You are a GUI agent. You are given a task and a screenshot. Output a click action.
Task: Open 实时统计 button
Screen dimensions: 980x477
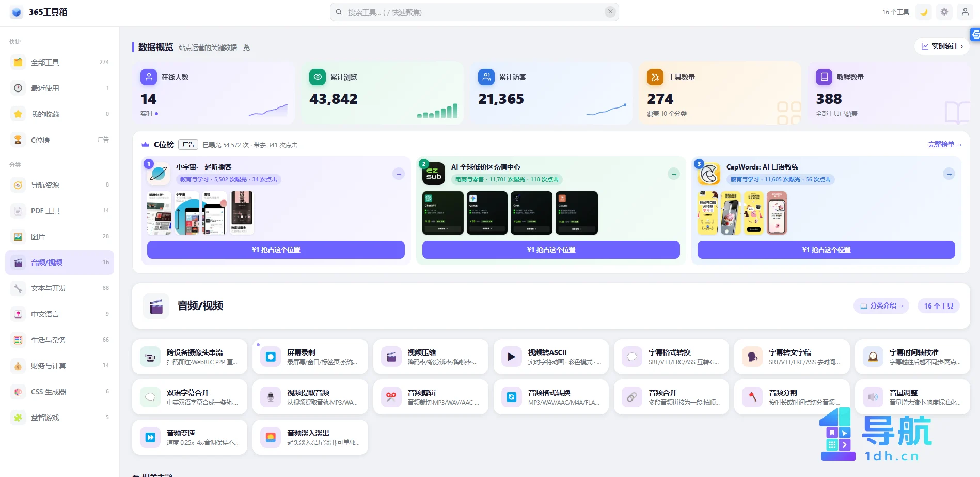click(x=942, y=46)
